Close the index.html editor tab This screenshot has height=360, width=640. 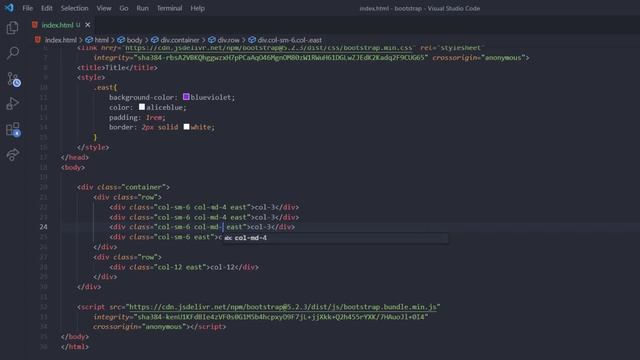point(88,25)
